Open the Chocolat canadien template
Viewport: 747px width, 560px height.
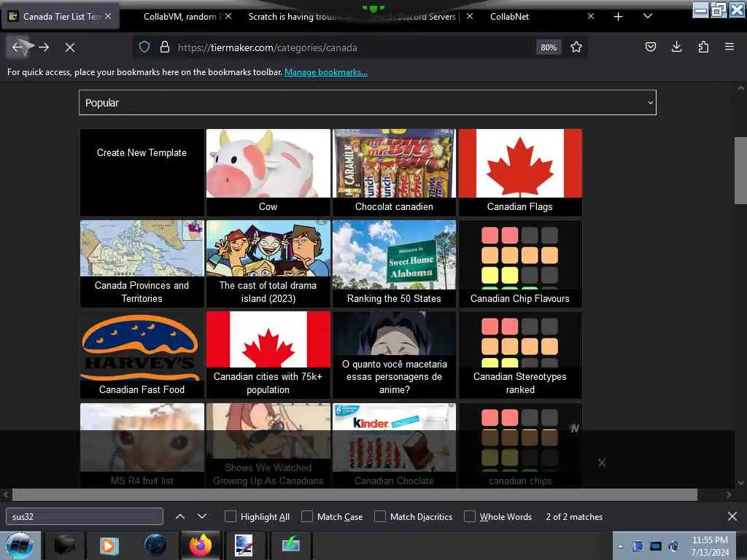point(394,172)
